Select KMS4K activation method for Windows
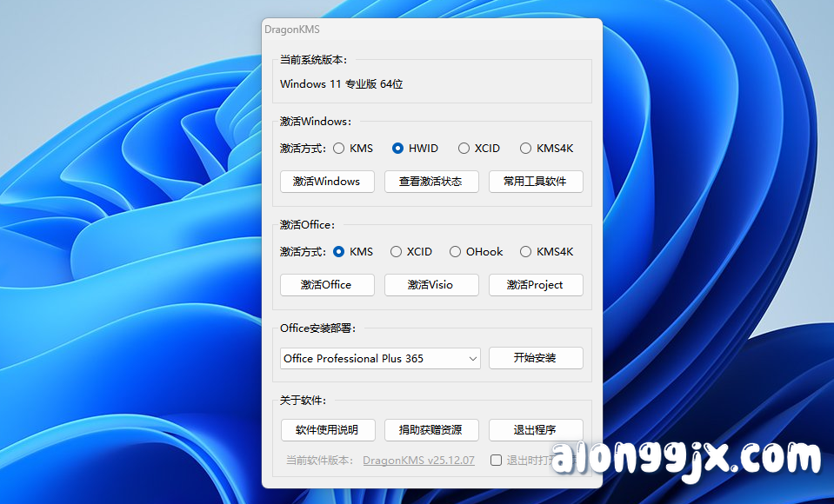Screen dimensions: 834x504 [524, 148]
